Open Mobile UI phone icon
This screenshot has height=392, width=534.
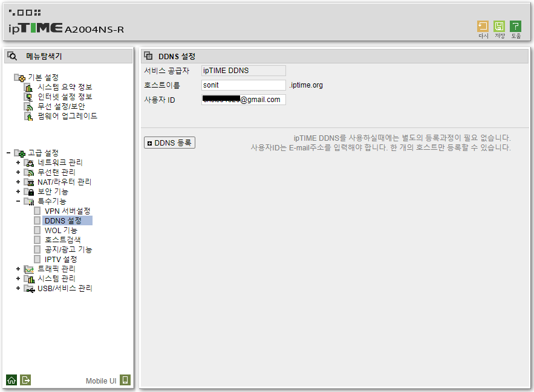[125, 380]
